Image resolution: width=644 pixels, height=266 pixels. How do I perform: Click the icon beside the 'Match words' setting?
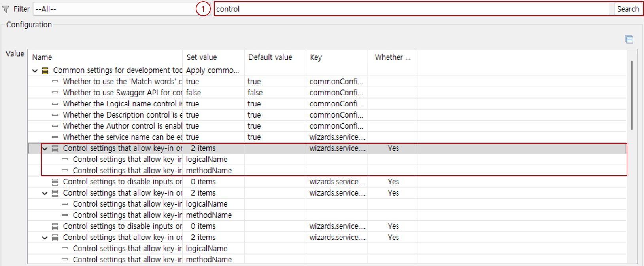[x=55, y=82]
